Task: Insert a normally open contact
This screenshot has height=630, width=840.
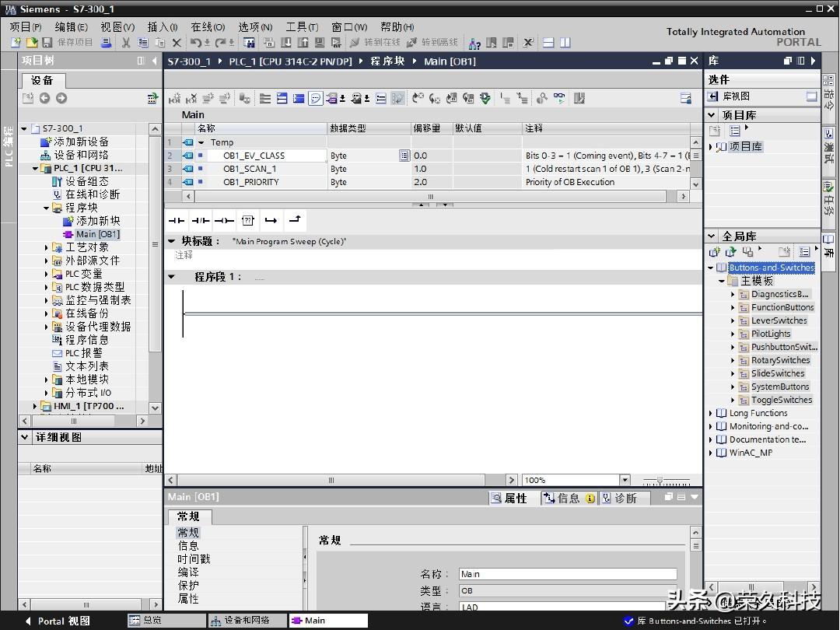Action: (x=177, y=221)
